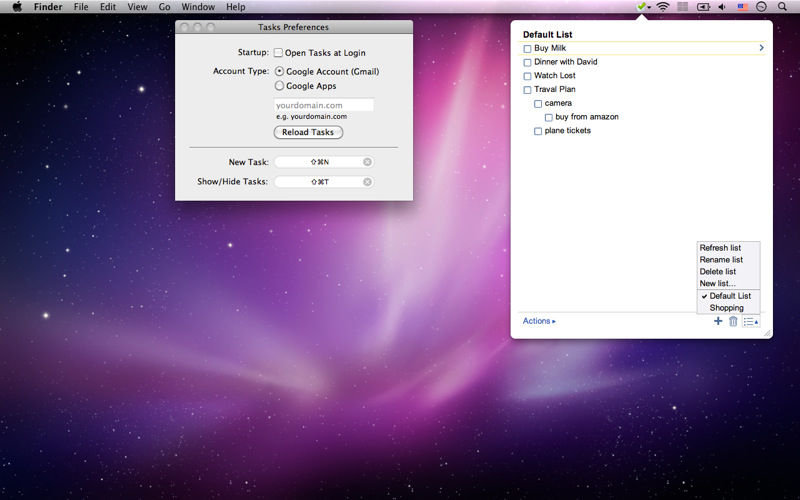Delete task using the trash icon

pyautogui.click(x=733, y=321)
